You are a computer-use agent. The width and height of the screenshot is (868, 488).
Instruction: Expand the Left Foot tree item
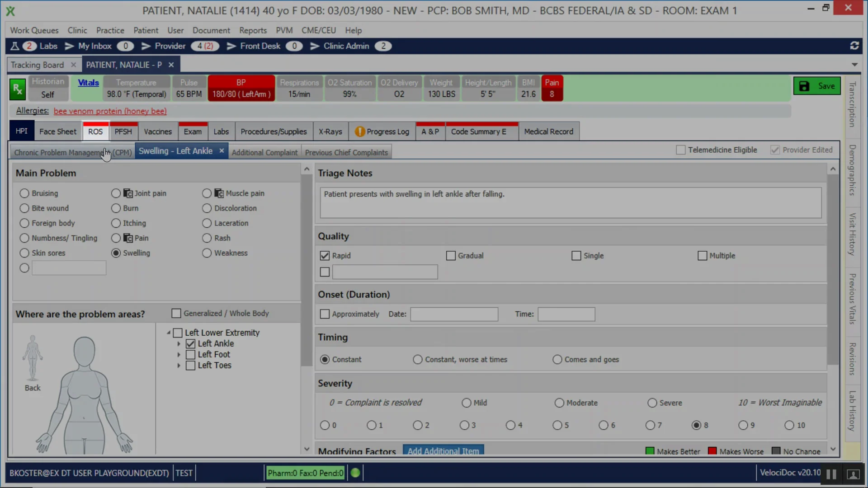pyautogui.click(x=178, y=354)
